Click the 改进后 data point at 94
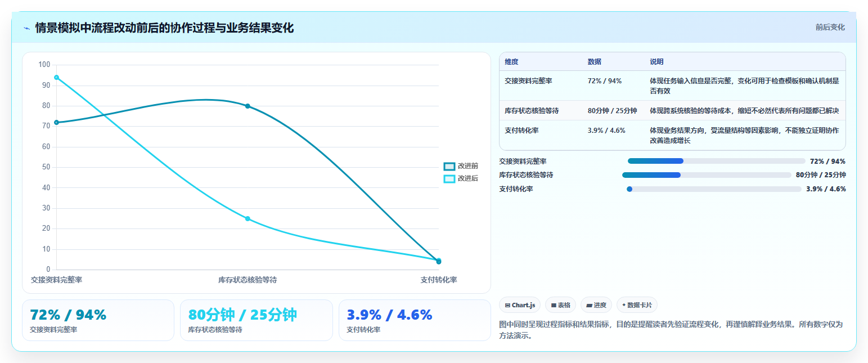Viewport: 868px width, 363px height. pos(56,78)
